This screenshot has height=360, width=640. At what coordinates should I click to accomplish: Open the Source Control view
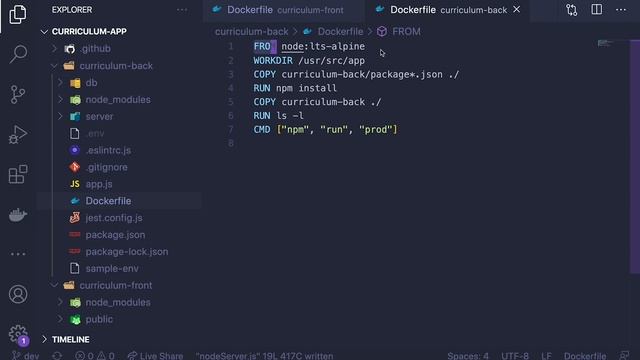[x=18, y=95]
